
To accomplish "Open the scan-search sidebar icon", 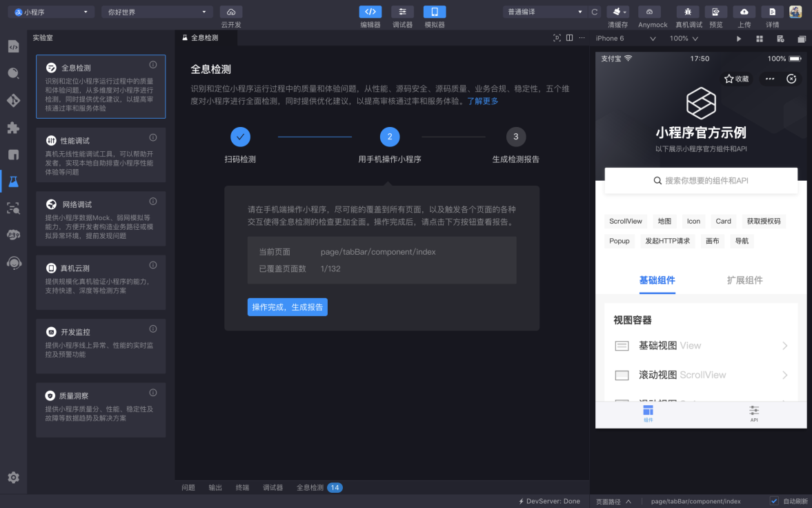I will (x=14, y=208).
